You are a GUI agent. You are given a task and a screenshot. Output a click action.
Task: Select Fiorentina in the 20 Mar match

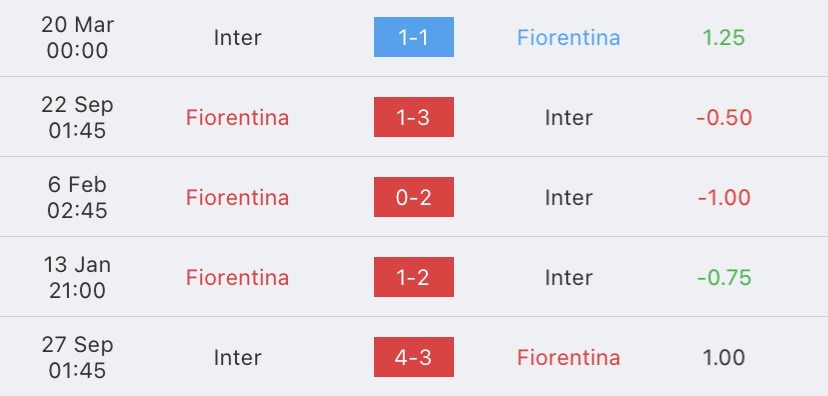coord(568,37)
